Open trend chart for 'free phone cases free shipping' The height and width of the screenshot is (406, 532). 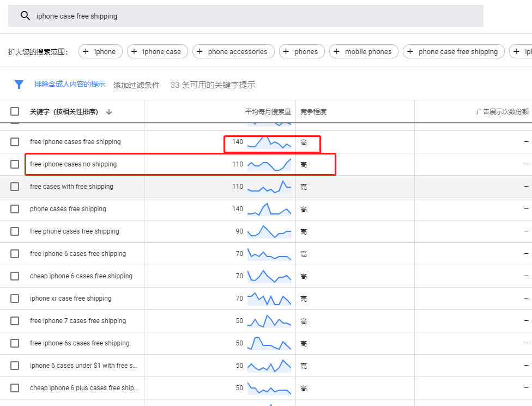(x=269, y=232)
